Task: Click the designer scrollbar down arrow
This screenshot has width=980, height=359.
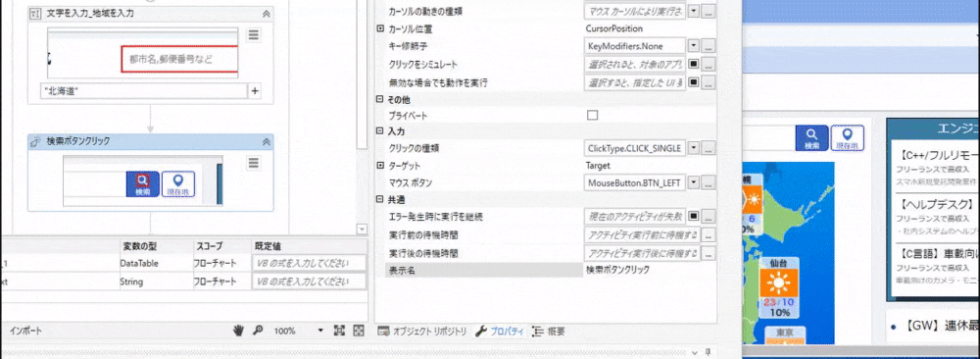Action: tap(362, 229)
